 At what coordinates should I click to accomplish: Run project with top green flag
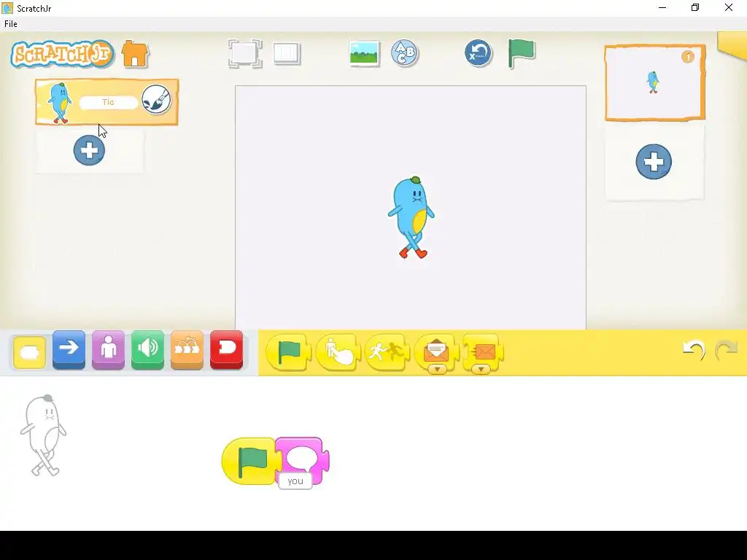point(522,53)
